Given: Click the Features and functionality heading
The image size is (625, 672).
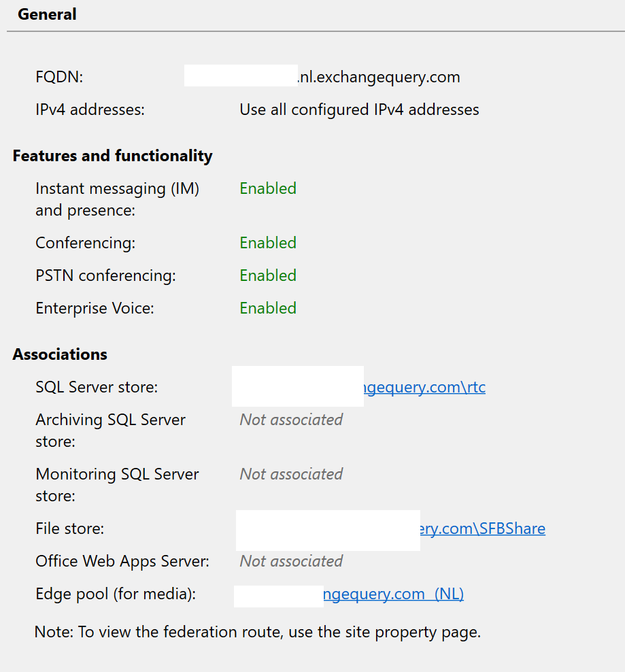Looking at the screenshot, I should (x=112, y=156).
